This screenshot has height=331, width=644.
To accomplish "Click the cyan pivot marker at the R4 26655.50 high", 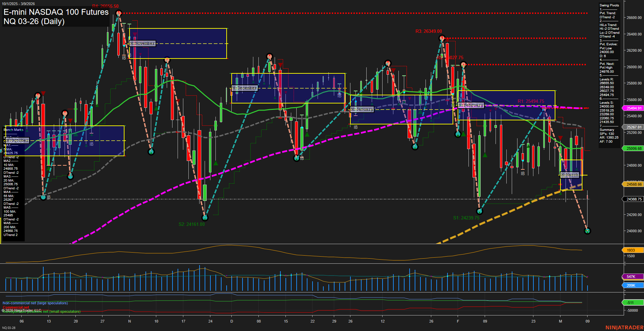I will pos(119,12).
